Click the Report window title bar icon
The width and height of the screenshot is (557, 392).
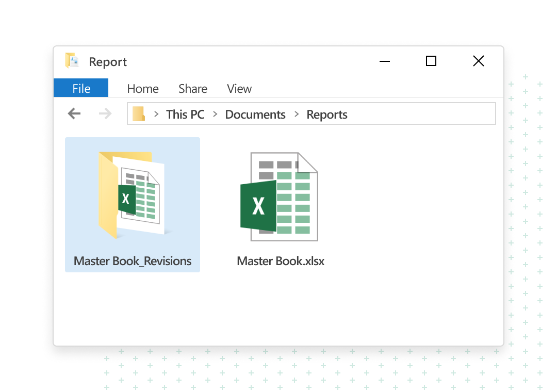[x=71, y=60]
